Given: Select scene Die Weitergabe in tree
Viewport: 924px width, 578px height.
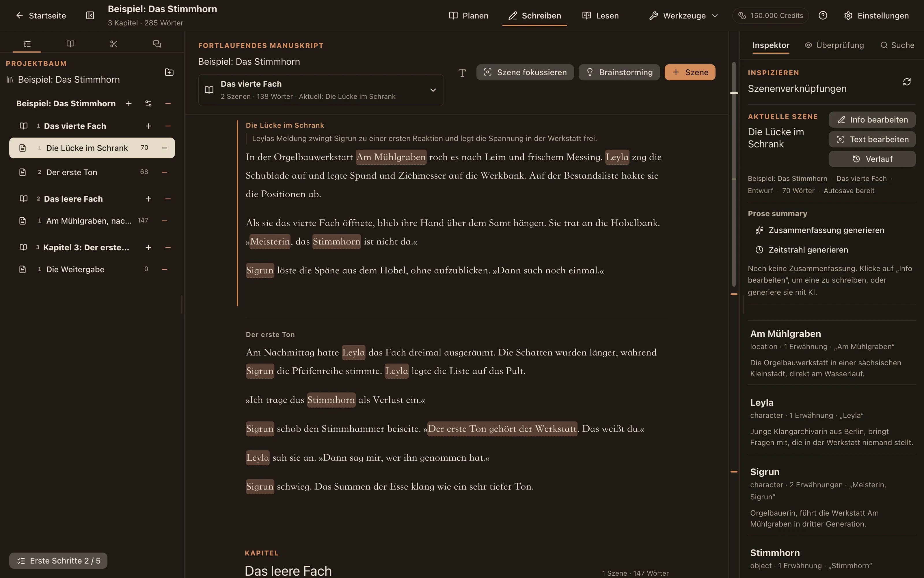Looking at the screenshot, I should (92, 270).
